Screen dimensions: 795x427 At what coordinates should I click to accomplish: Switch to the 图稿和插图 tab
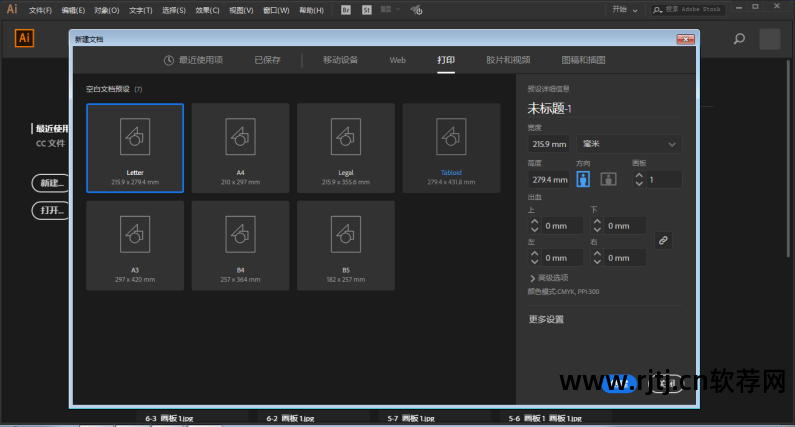click(583, 60)
